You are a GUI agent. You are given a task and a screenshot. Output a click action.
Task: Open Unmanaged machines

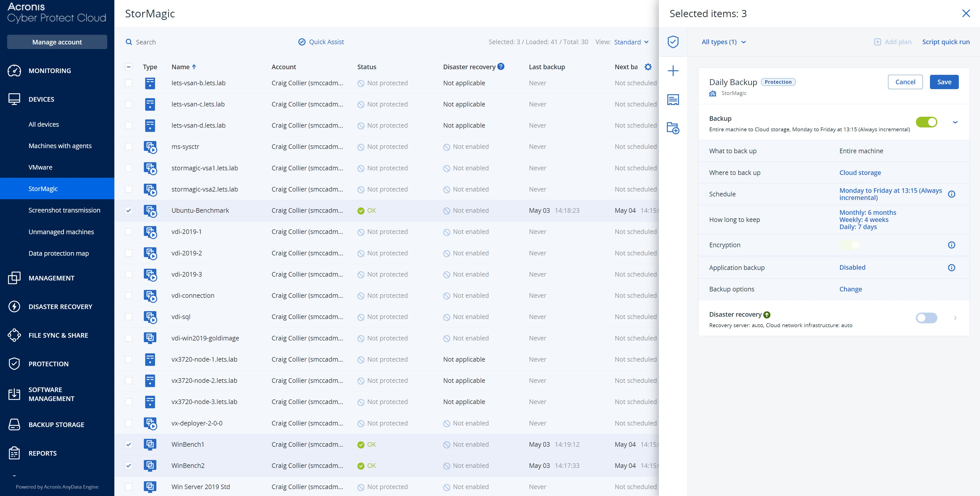click(61, 232)
